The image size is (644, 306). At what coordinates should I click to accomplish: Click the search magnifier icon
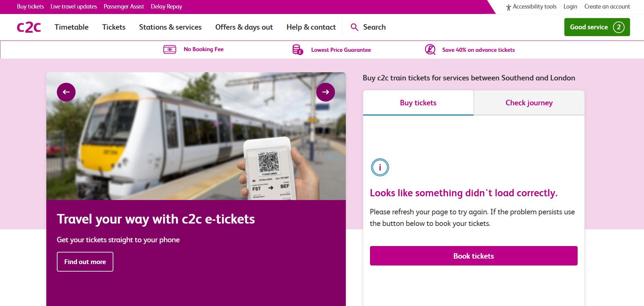coord(354,27)
